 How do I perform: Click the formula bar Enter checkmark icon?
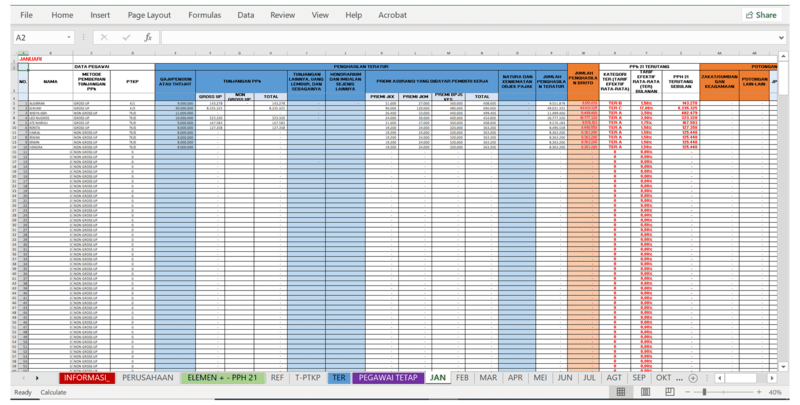pyautogui.click(x=126, y=37)
